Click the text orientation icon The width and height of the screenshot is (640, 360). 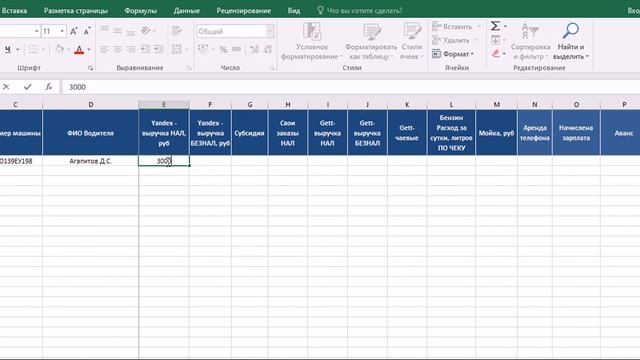tap(145, 31)
